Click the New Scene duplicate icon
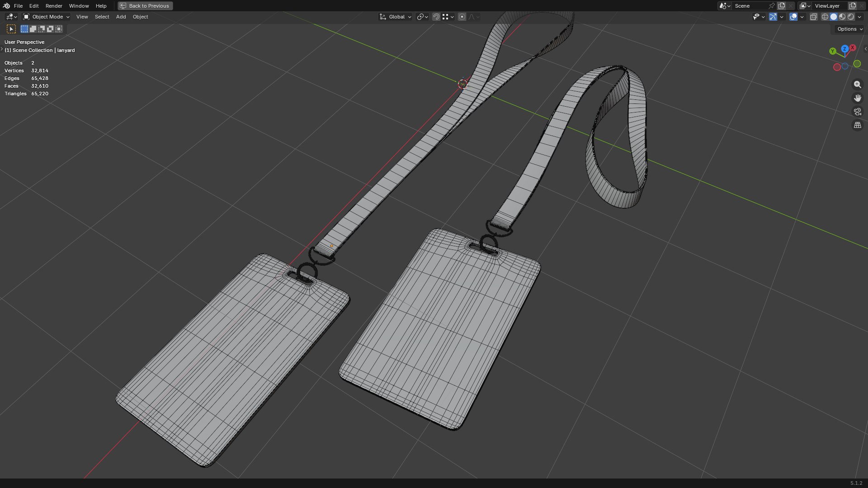 (782, 6)
